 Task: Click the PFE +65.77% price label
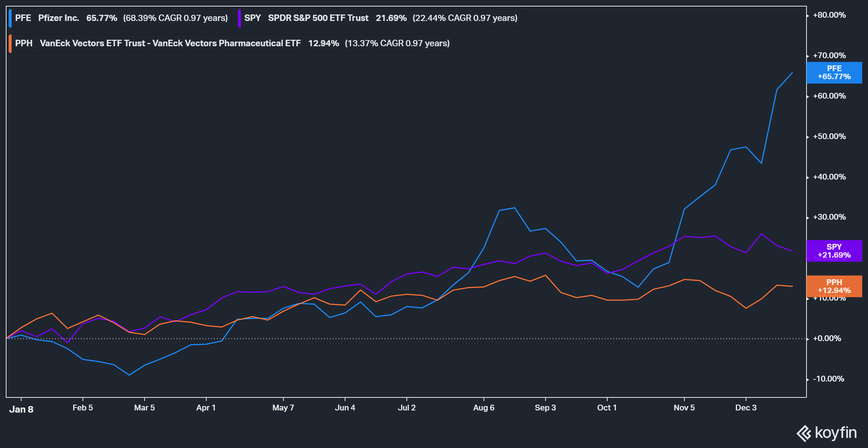point(834,73)
